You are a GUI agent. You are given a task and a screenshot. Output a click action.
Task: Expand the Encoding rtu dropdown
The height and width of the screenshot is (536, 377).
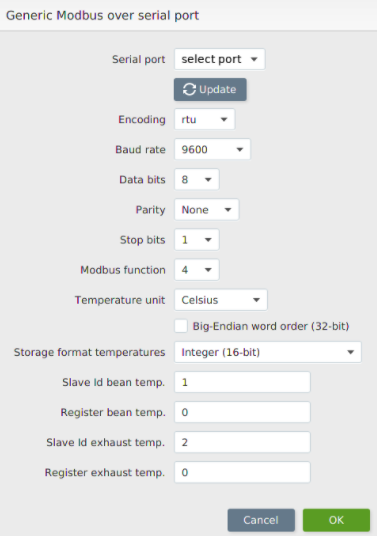[x=204, y=119]
